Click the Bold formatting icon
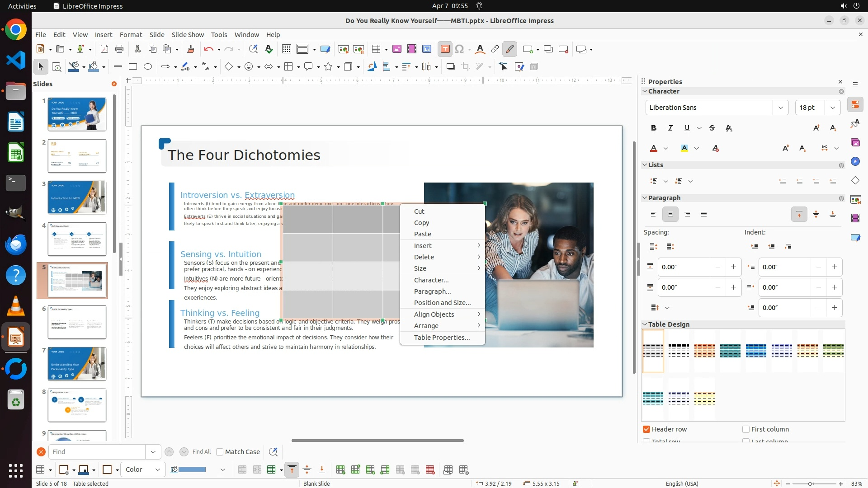Viewport: 868px width, 488px height. (654, 128)
